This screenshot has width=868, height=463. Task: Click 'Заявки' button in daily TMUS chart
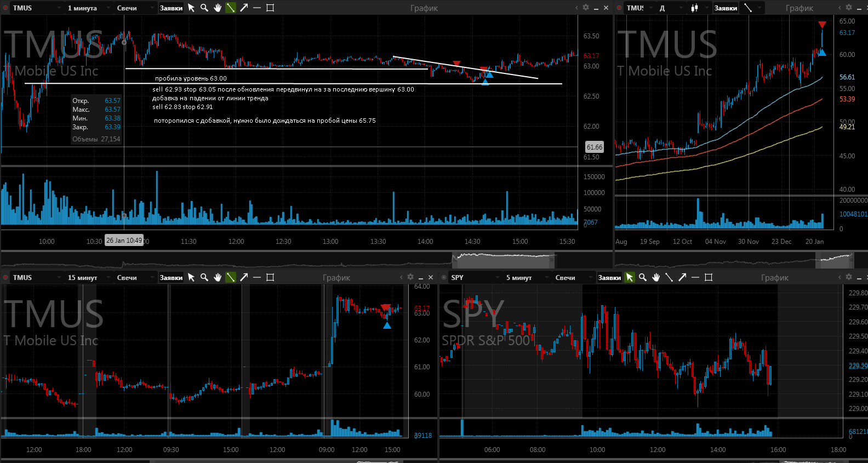pyautogui.click(x=726, y=8)
